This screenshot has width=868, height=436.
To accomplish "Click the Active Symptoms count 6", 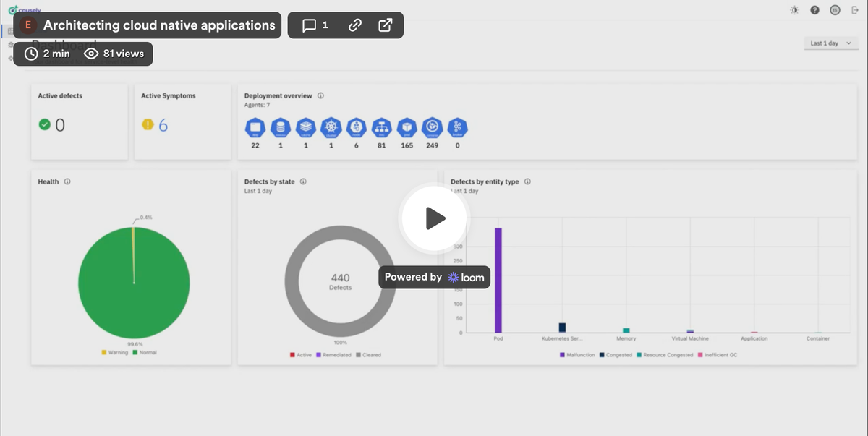I will [x=163, y=125].
